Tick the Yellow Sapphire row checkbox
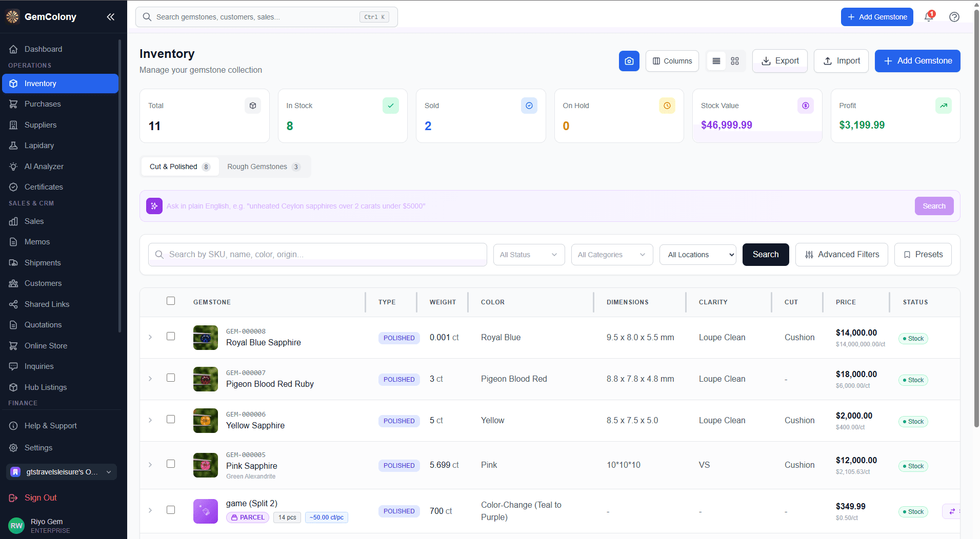This screenshot has height=539, width=980. [171, 419]
